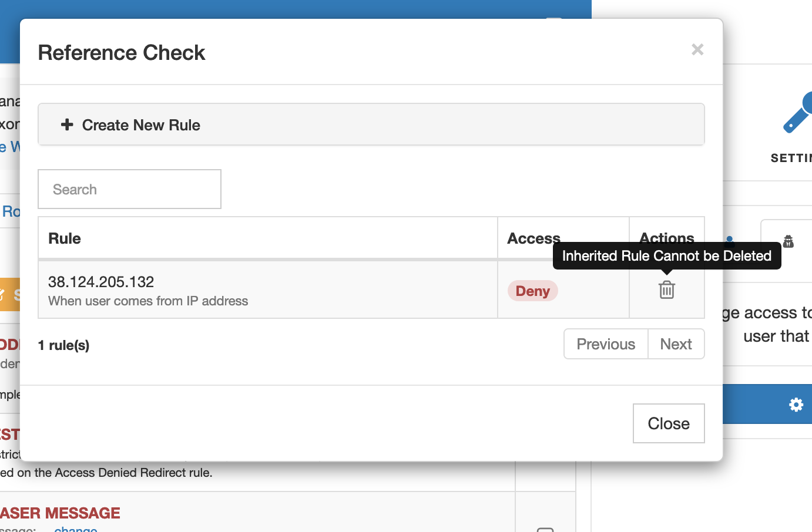
Task: Dismiss Reference Check with the X icon
Action: point(697,49)
